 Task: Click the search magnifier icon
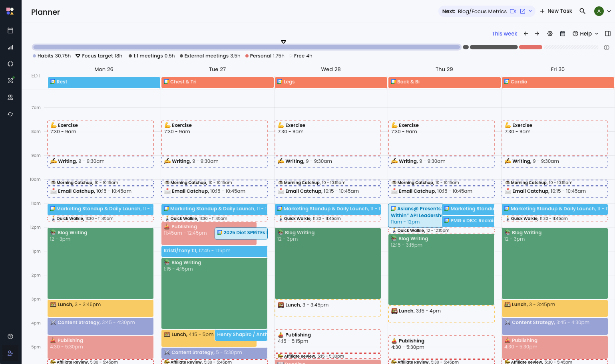pyautogui.click(x=582, y=11)
